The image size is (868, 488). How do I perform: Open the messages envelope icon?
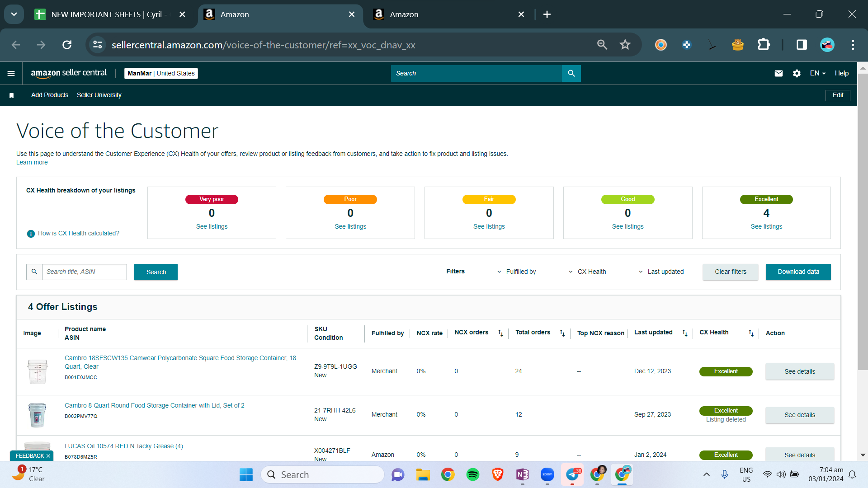click(778, 73)
